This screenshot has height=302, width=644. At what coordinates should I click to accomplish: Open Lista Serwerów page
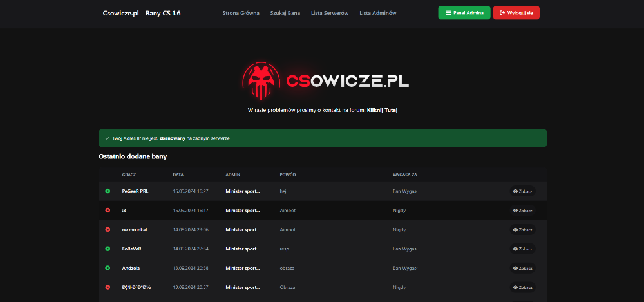[330, 13]
